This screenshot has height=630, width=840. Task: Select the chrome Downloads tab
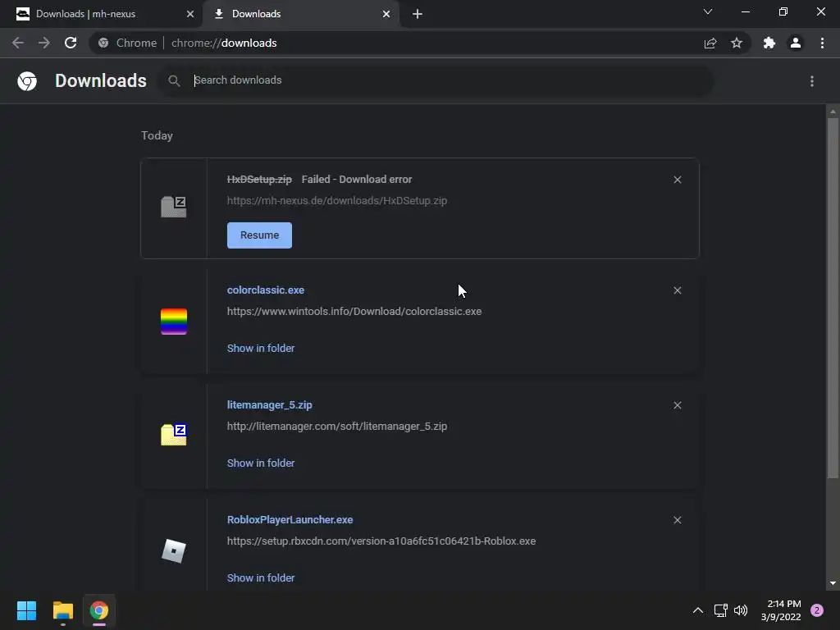(x=301, y=14)
